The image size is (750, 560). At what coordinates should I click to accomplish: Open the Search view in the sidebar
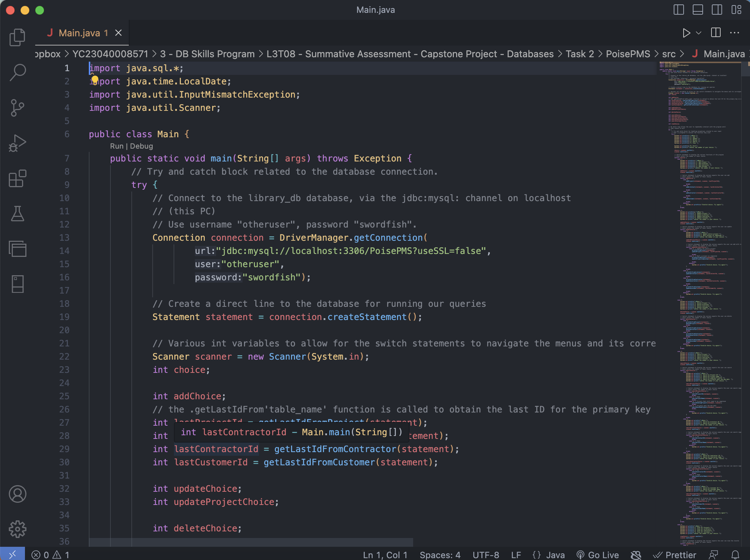(x=17, y=73)
